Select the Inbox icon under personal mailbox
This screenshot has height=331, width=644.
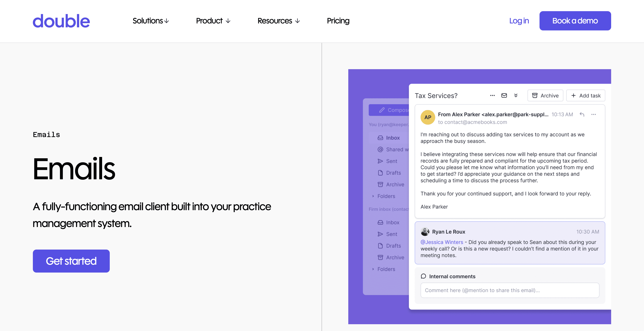pyautogui.click(x=380, y=138)
